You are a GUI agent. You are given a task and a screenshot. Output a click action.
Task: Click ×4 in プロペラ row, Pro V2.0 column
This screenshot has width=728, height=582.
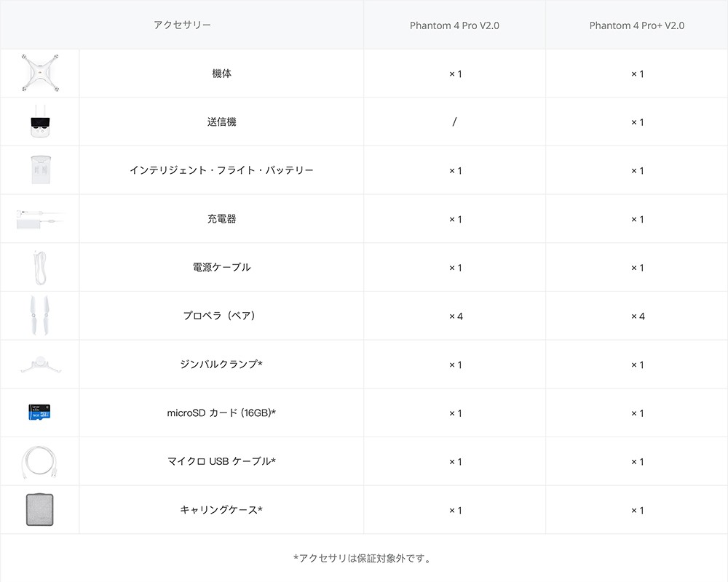(x=456, y=316)
